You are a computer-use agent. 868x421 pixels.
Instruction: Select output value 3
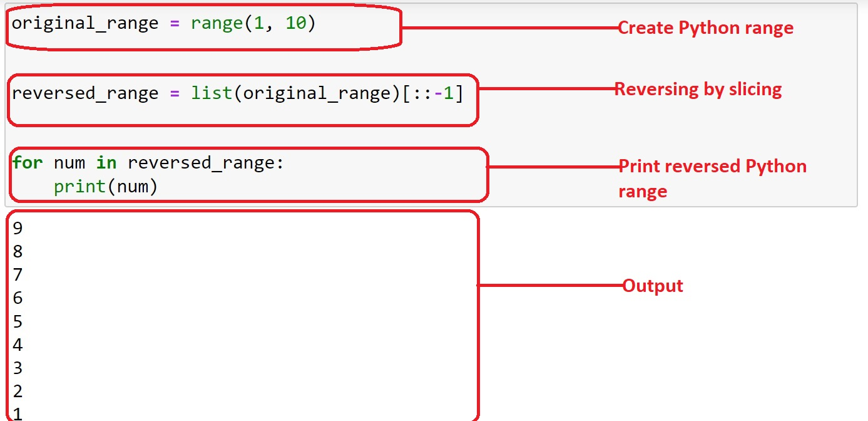point(18,368)
